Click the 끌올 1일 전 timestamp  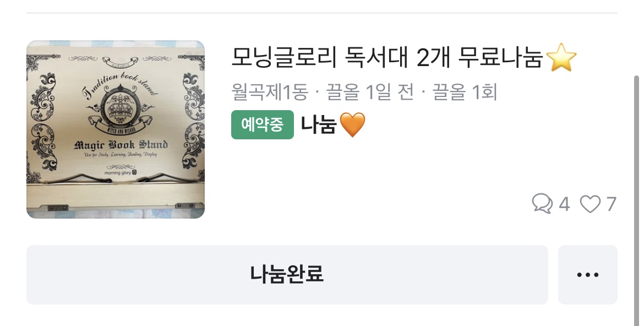[x=369, y=91]
